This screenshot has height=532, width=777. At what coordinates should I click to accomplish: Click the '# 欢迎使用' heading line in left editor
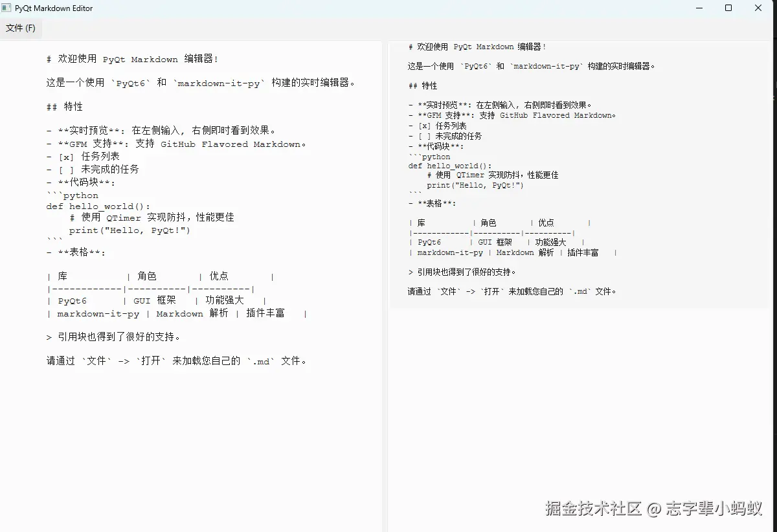click(x=132, y=59)
